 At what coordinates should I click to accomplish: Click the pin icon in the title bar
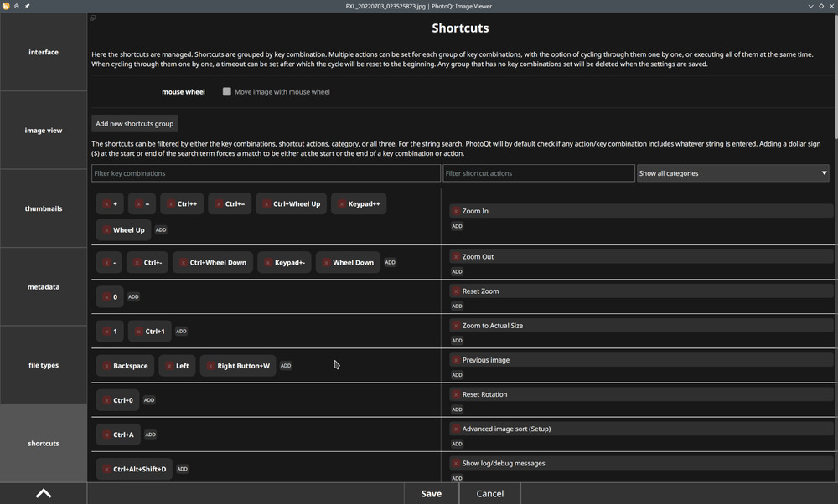pyautogui.click(x=27, y=6)
